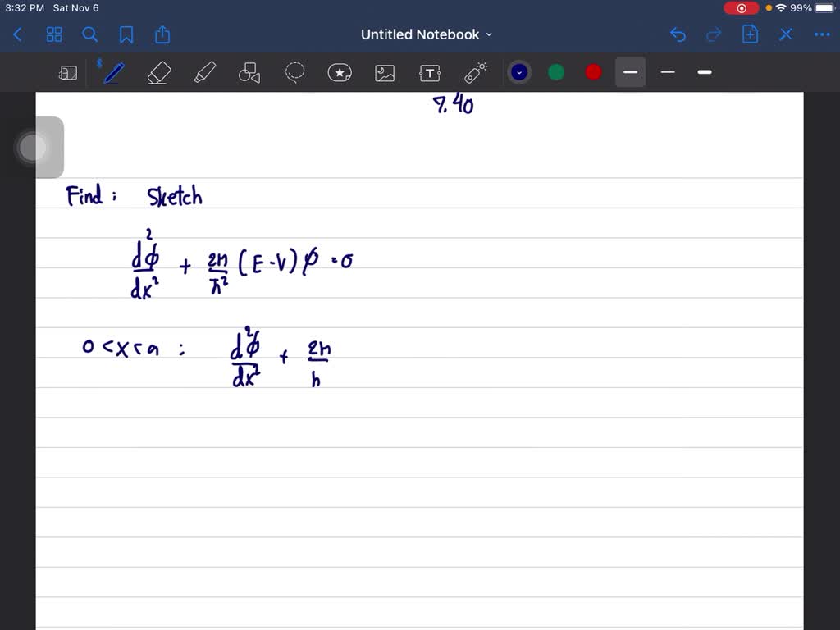The height and width of the screenshot is (630, 840).
Task: Open the page thumbnails grid
Action: tap(54, 34)
